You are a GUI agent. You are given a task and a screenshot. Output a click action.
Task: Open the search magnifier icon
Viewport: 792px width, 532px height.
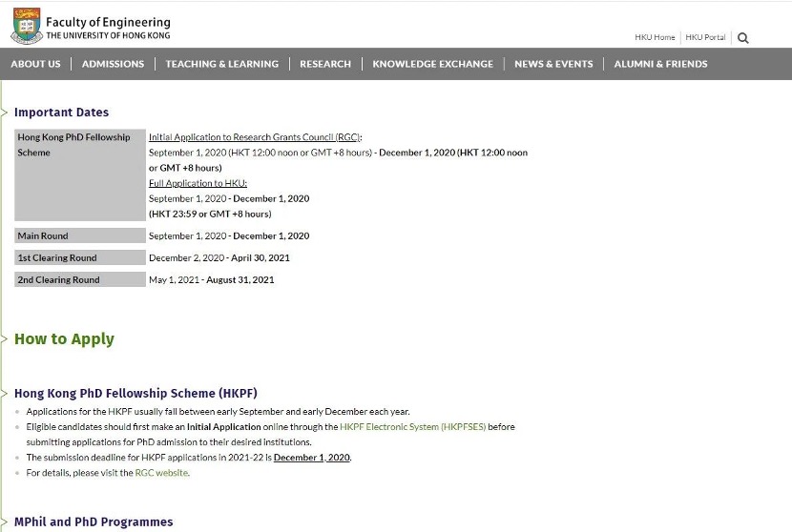pyautogui.click(x=742, y=38)
